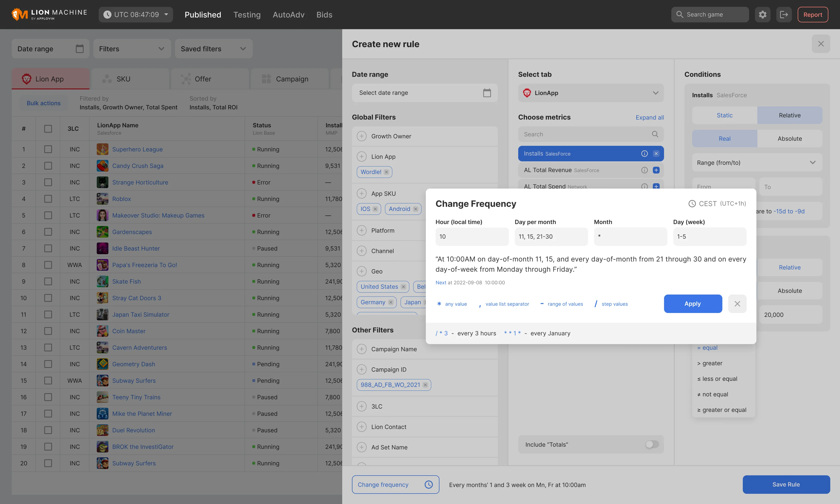Click the Day per month field
Viewport: 840px width, 504px height.
(551, 236)
